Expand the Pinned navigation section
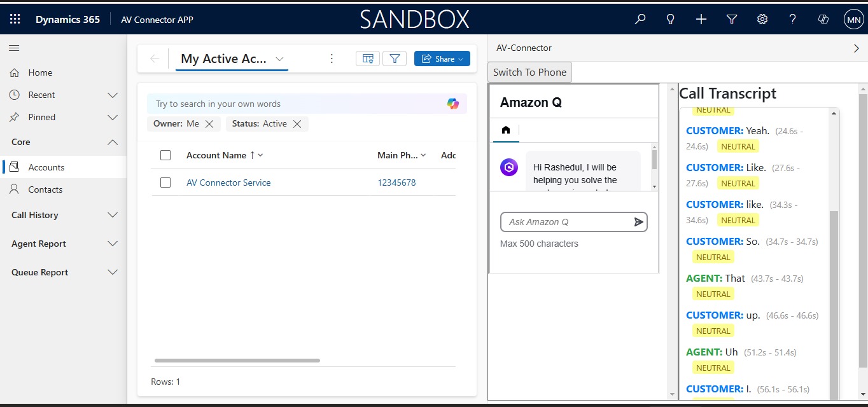Image resolution: width=868 pixels, height=407 pixels. (113, 117)
